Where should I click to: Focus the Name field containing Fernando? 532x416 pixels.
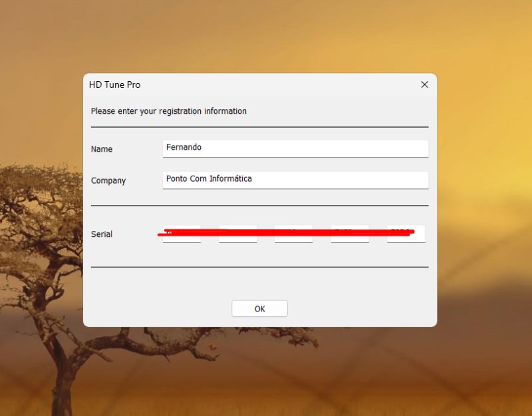(295, 148)
